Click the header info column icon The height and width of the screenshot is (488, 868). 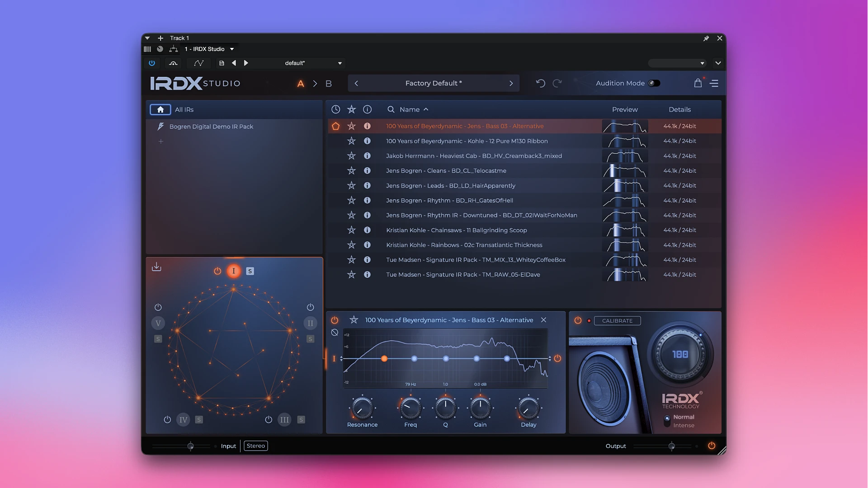point(367,109)
